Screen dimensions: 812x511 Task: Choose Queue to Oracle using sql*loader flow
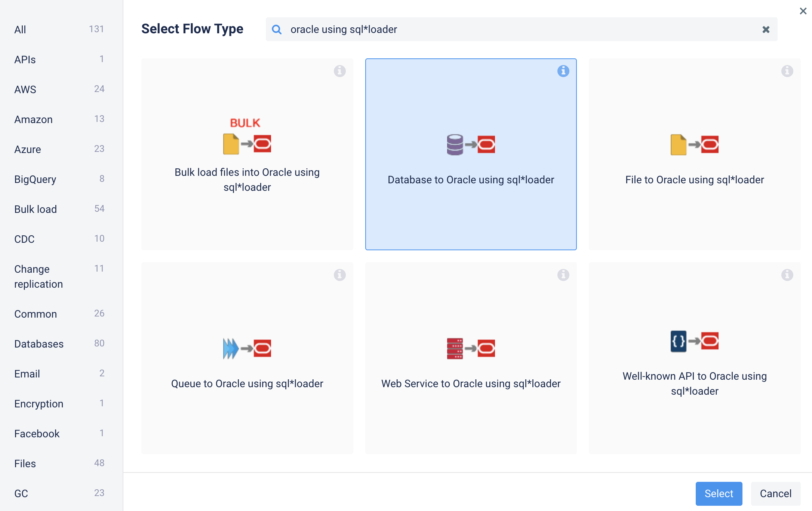[247, 358]
